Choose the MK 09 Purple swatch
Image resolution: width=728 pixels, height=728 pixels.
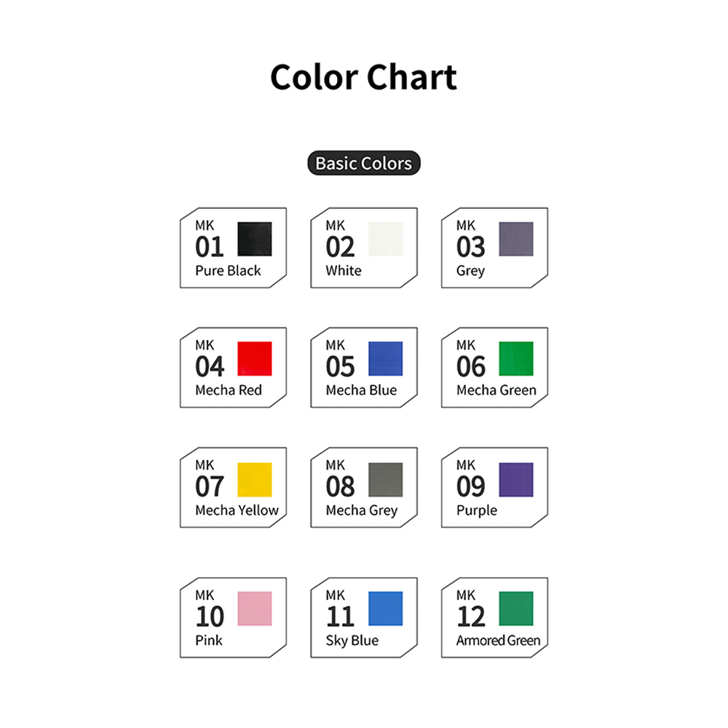pos(516,480)
